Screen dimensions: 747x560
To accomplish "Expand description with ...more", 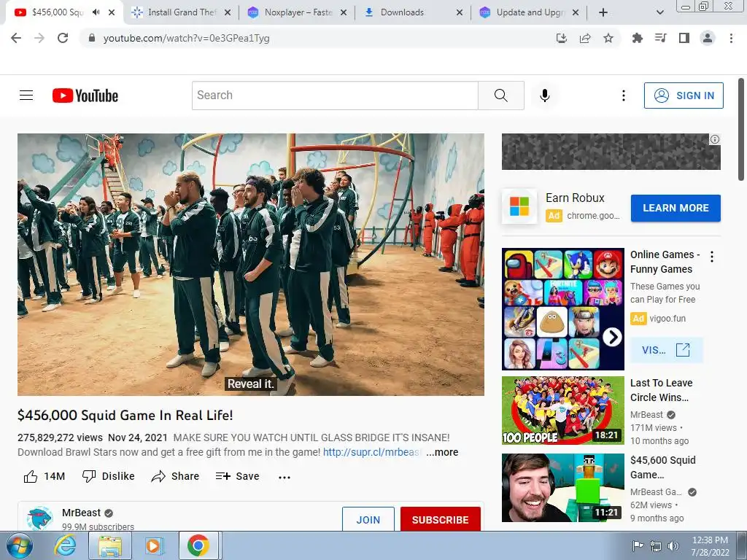I will point(442,452).
